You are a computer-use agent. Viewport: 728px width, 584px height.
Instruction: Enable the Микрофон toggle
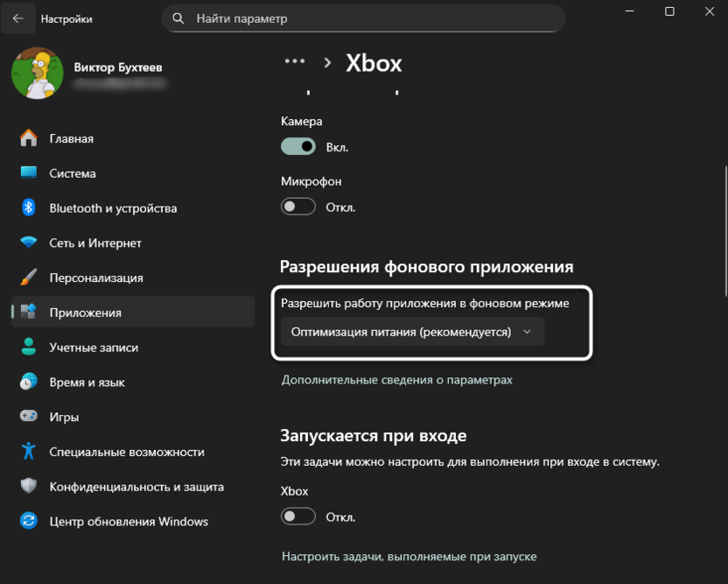click(x=298, y=207)
